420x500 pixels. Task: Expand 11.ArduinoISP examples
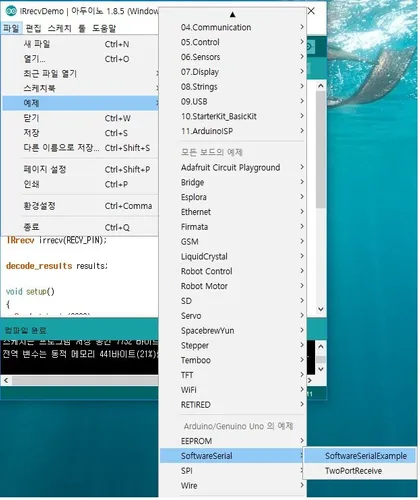point(233,131)
